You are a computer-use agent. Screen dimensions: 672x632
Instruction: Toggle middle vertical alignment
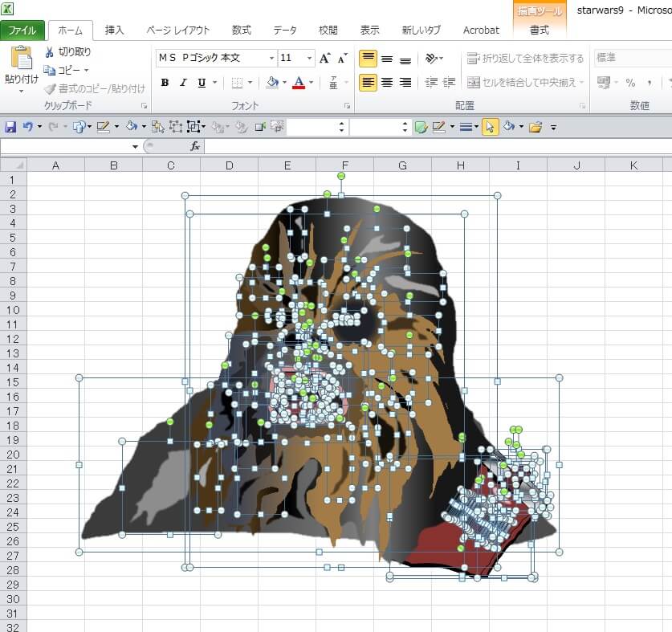click(x=387, y=59)
